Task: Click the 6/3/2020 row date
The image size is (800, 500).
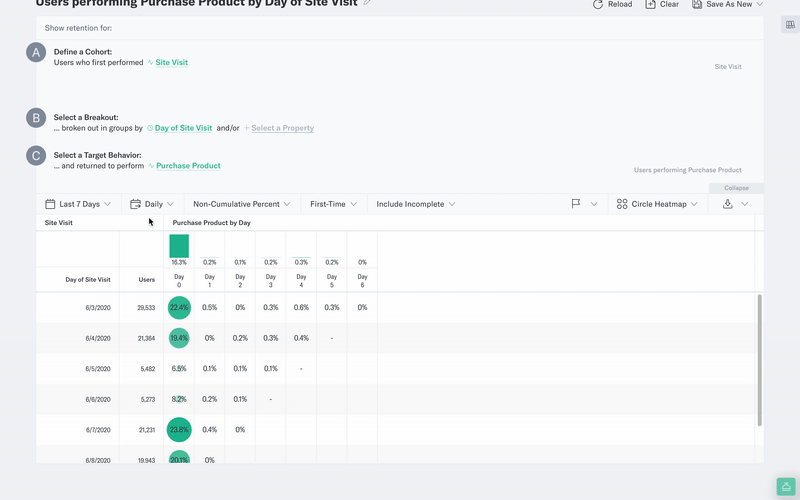Action: (x=98, y=308)
